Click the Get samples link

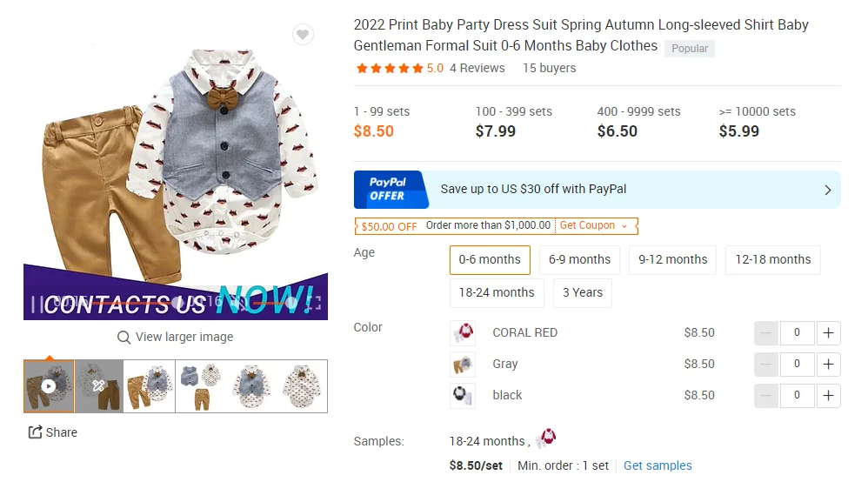658,465
